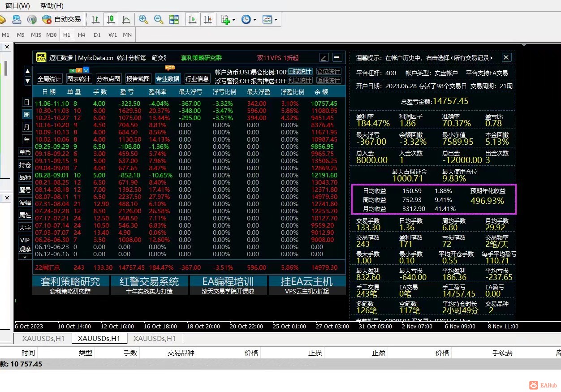Collapse the MyfxData panel with minus icon
561x392 pixels.
point(337,57)
